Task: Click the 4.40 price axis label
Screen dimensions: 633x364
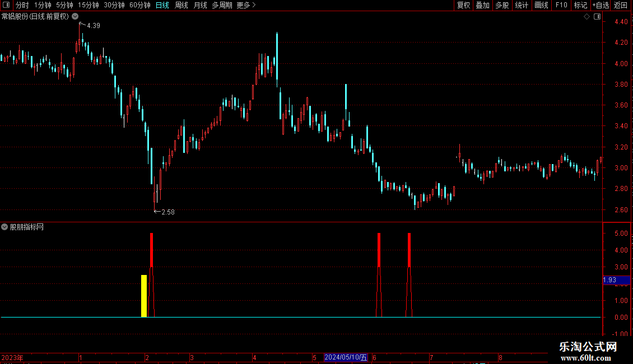Action: pyautogui.click(x=621, y=22)
